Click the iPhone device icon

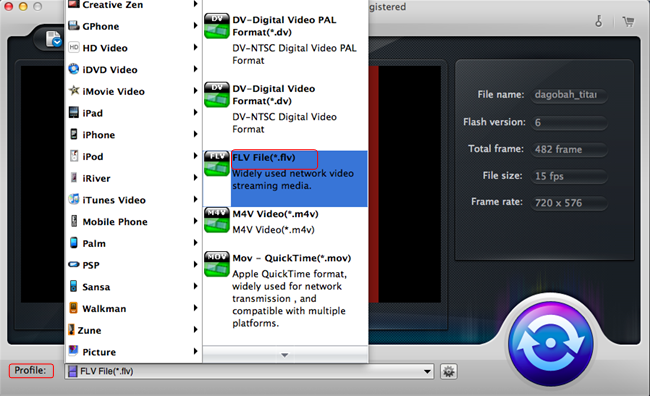coord(74,134)
